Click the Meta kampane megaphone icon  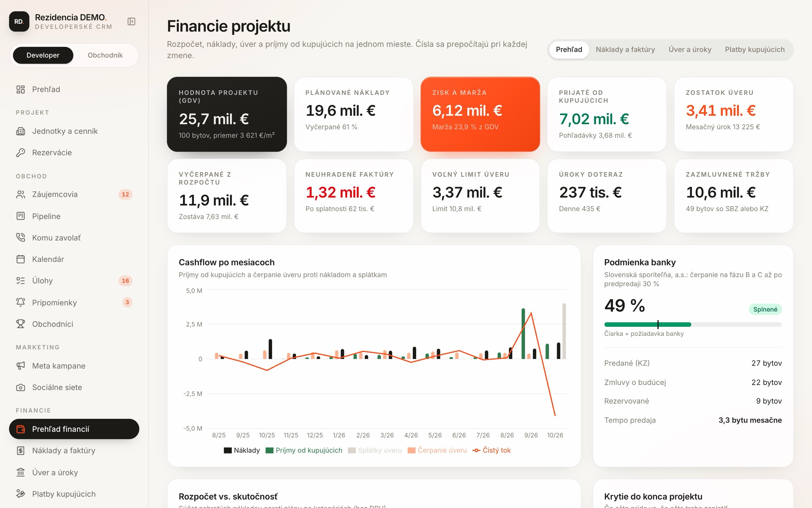coord(21,366)
